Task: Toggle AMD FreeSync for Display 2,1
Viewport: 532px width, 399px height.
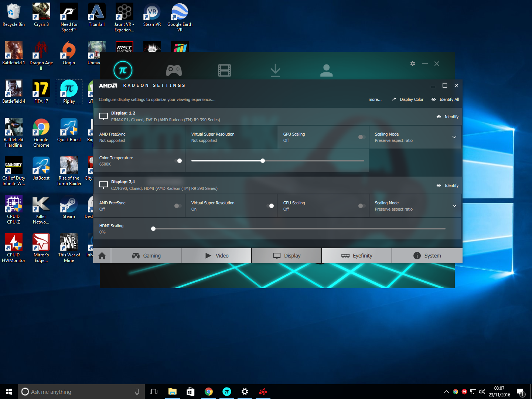Action: 178,206
